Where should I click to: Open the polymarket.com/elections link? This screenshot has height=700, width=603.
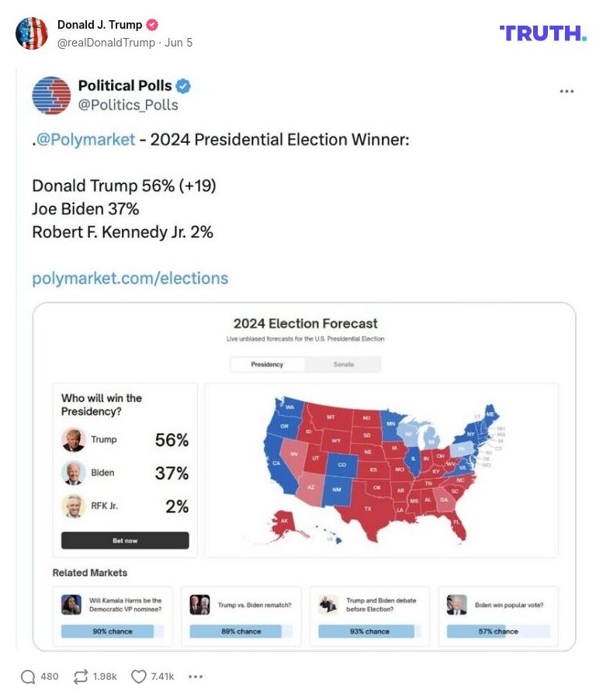pyautogui.click(x=130, y=278)
